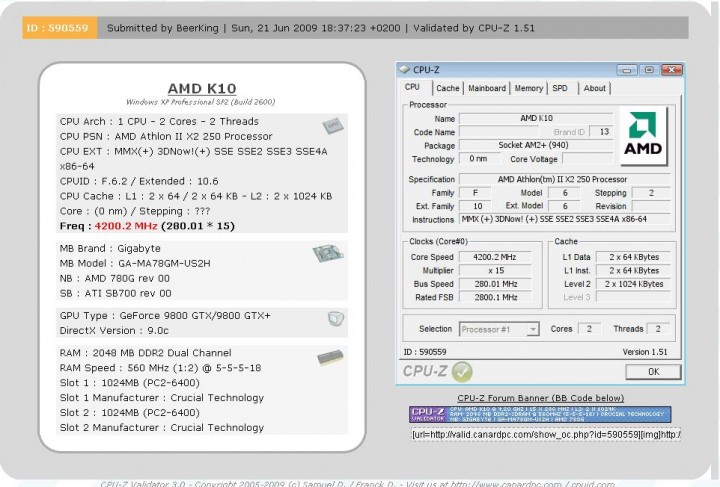Image resolution: width=720 pixels, height=487 pixels.
Task: Click the CPU-Z title bar app icon
Action: 404,69
